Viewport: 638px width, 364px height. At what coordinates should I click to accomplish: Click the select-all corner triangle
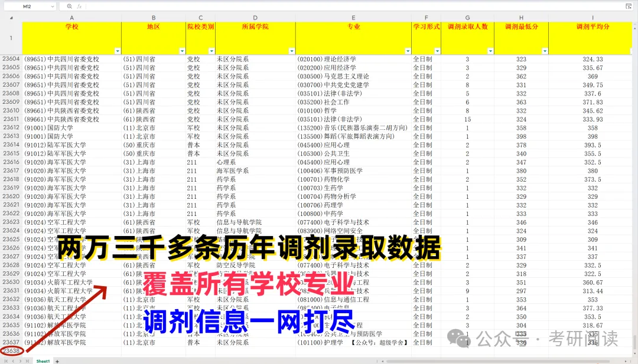pyautogui.click(x=11, y=18)
